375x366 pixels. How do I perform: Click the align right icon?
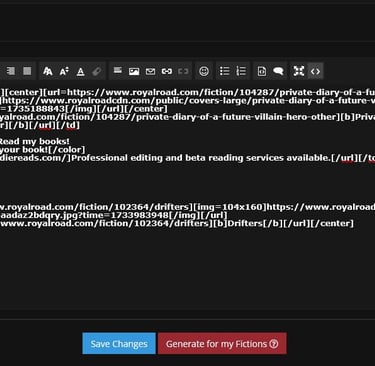pyautogui.click(x=11, y=71)
